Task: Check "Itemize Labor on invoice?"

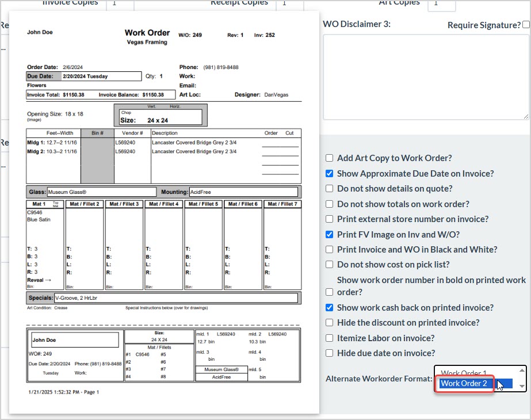Action: click(x=329, y=338)
